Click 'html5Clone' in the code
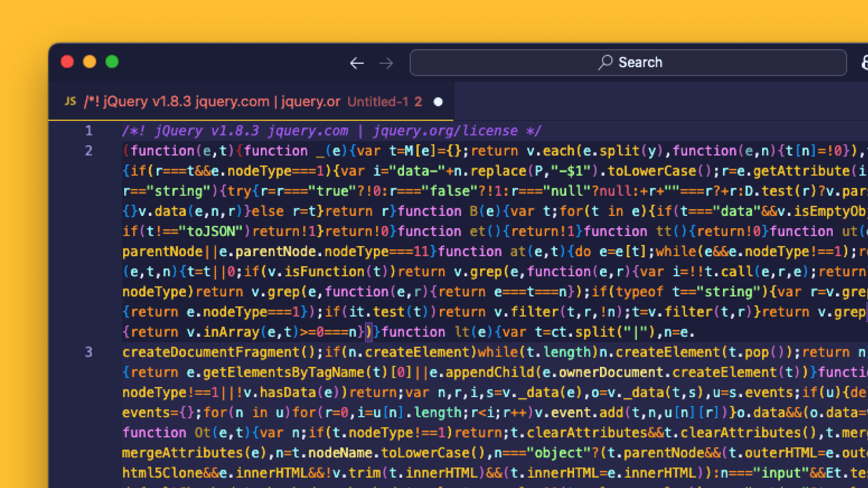Screen dimensions: 868x488 (162, 473)
